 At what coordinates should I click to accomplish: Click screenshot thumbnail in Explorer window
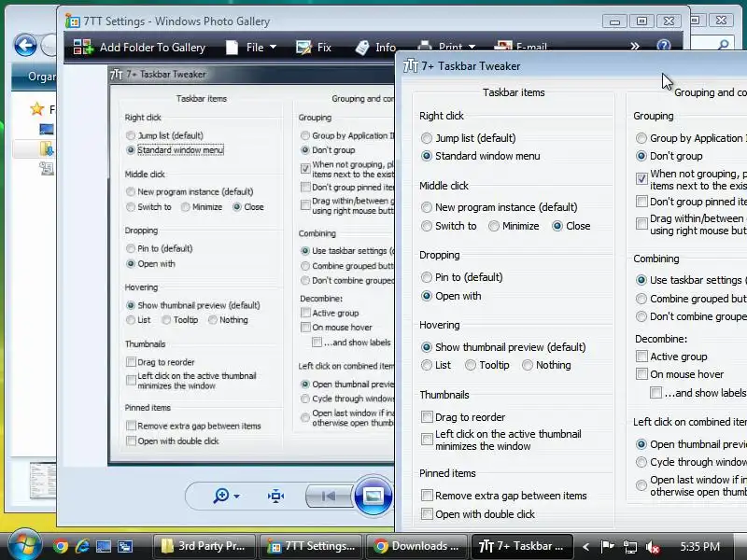click(43, 480)
